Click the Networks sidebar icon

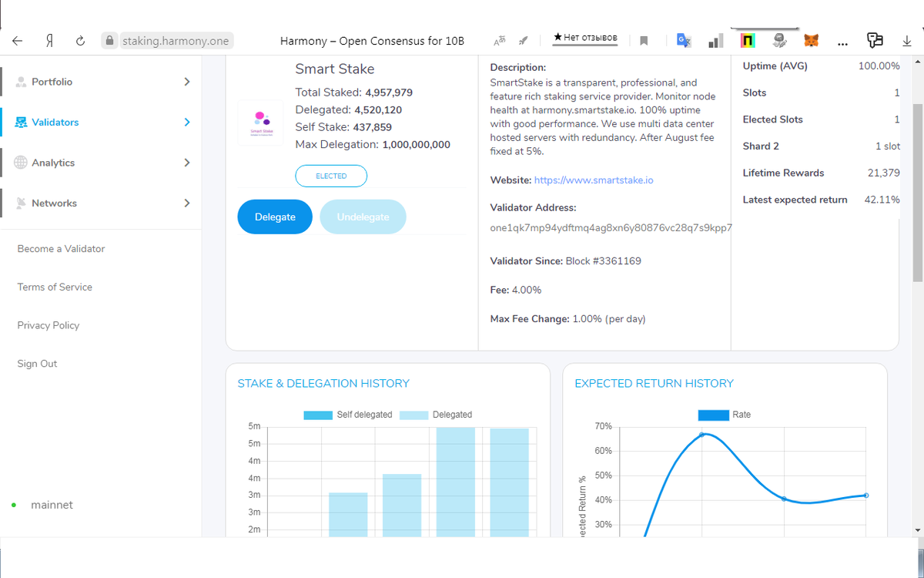pos(21,203)
